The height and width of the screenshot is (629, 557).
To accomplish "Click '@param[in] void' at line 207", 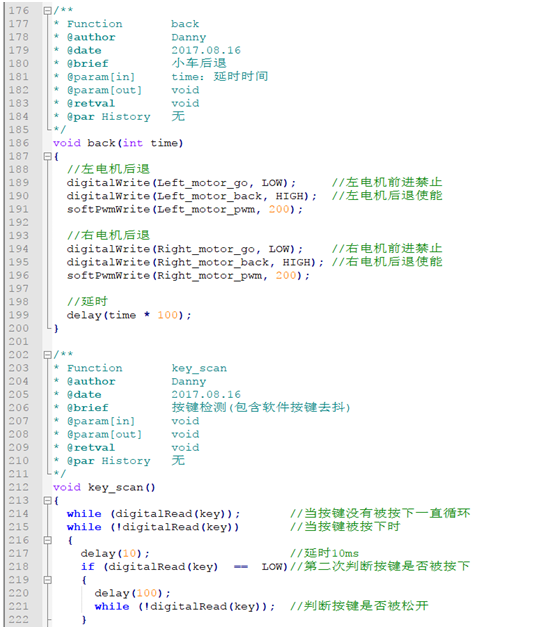I will coord(127,421).
